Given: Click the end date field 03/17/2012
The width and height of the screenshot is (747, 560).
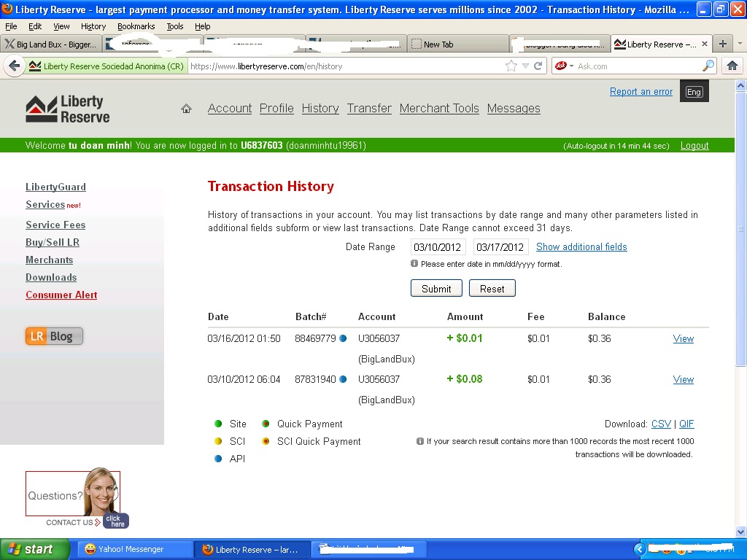Looking at the screenshot, I should tap(500, 247).
